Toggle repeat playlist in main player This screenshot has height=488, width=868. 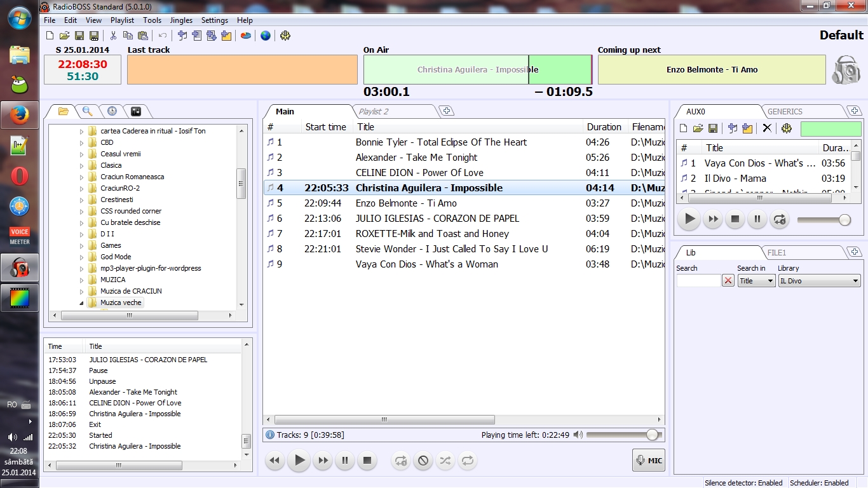[468, 461]
